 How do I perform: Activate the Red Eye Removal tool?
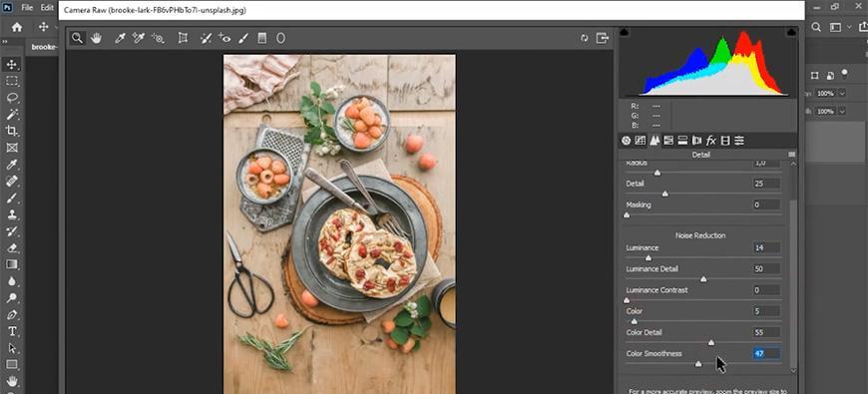pos(224,38)
